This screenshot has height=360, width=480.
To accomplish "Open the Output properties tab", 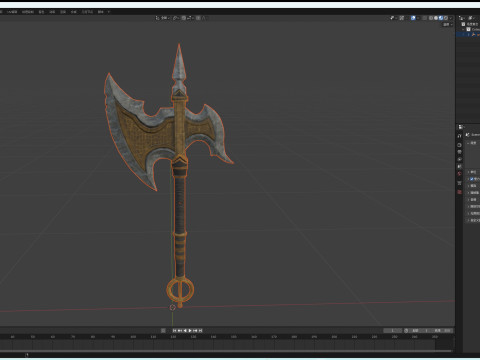I will (460, 152).
